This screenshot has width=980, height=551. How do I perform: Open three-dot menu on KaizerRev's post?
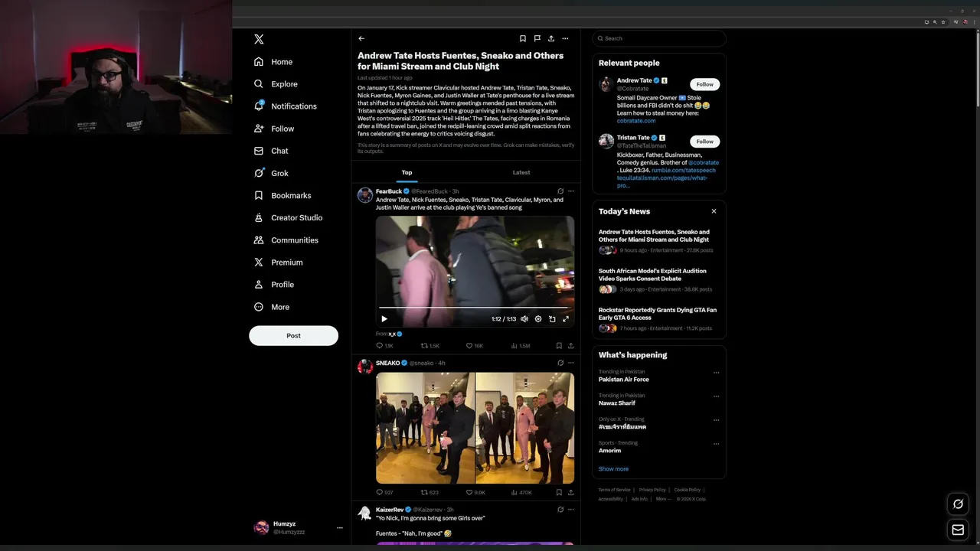[x=570, y=510]
